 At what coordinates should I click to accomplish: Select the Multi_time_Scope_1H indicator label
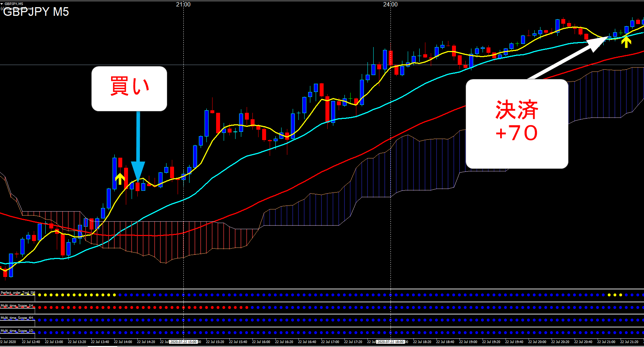pyautogui.click(x=17, y=306)
